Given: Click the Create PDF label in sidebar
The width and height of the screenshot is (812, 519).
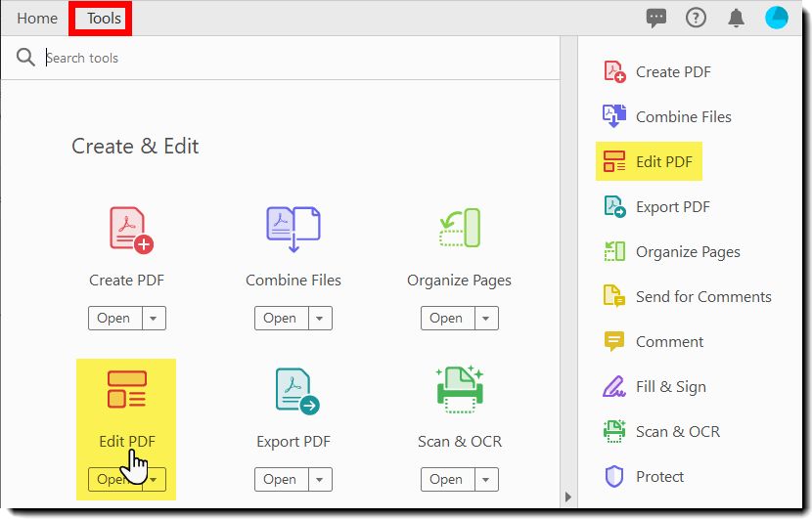Looking at the screenshot, I should pyautogui.click(x=673, y=72).
